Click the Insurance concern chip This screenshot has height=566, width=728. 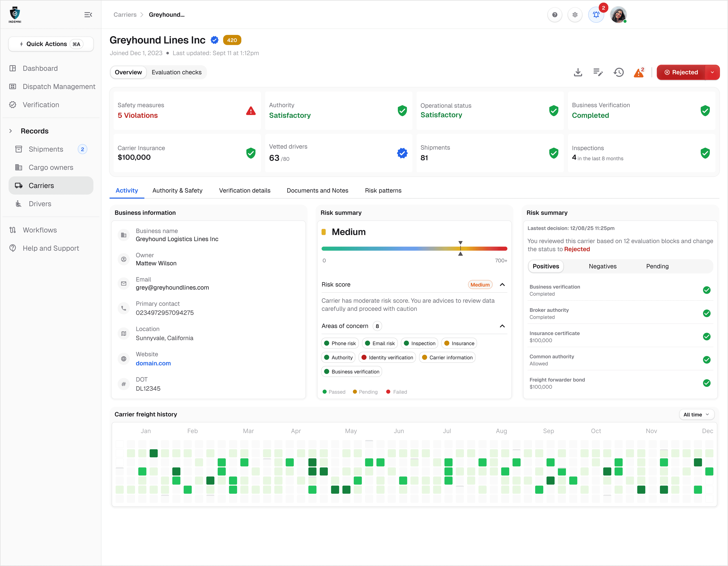click(459, 343)
